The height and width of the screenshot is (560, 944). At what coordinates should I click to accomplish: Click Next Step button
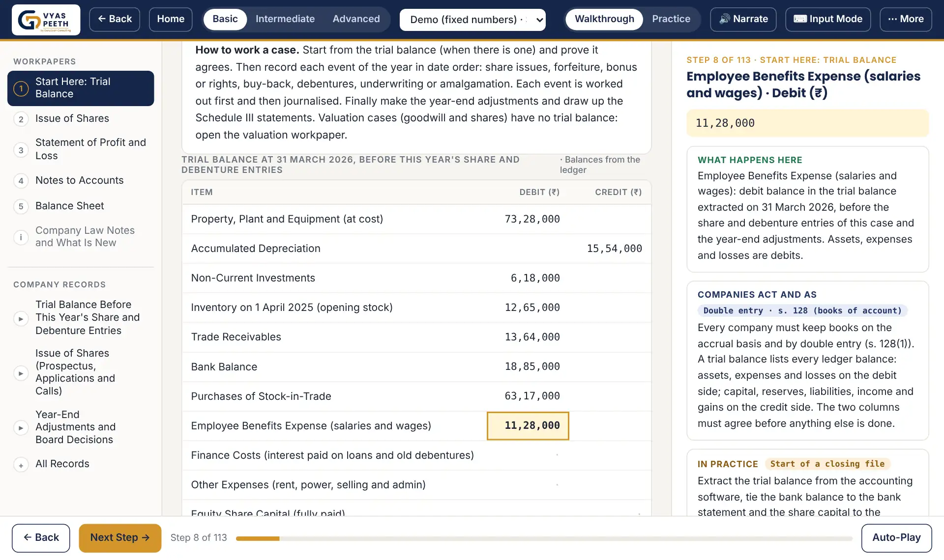pos(120,538)
